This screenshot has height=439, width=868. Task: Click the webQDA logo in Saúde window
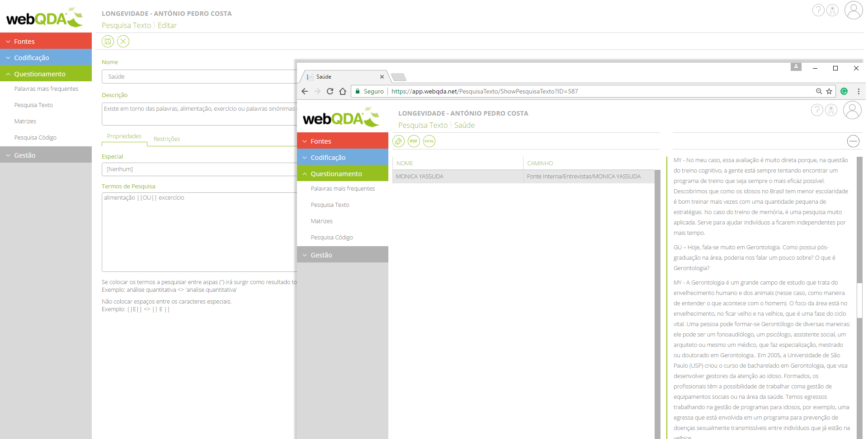tap(341, 117)
